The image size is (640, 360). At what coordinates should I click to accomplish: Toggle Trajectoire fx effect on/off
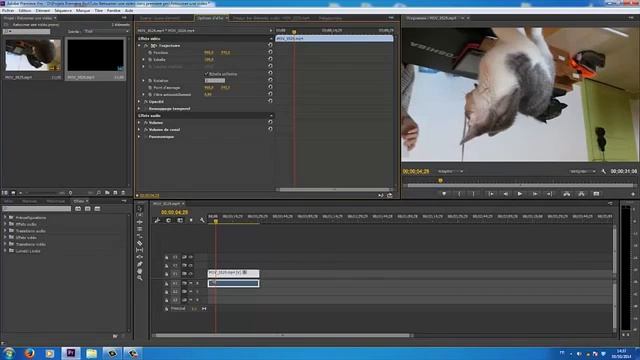coord(146,45)
